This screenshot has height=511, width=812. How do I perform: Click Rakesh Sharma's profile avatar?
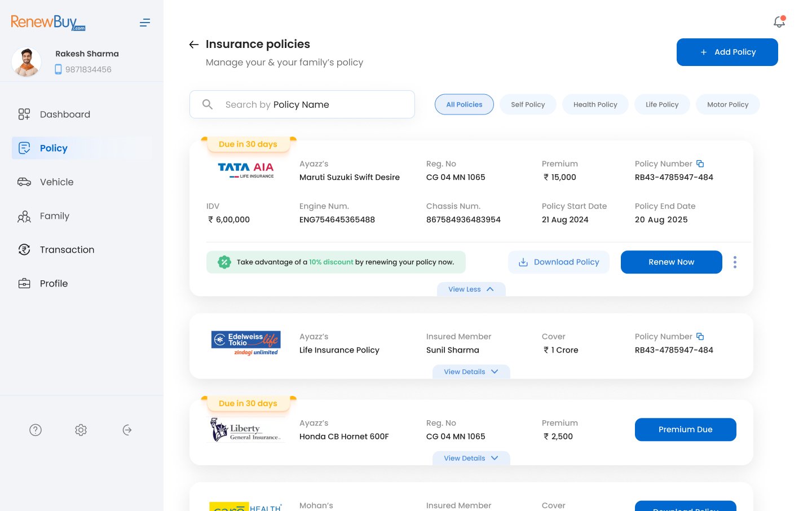[x=27, y=61]
